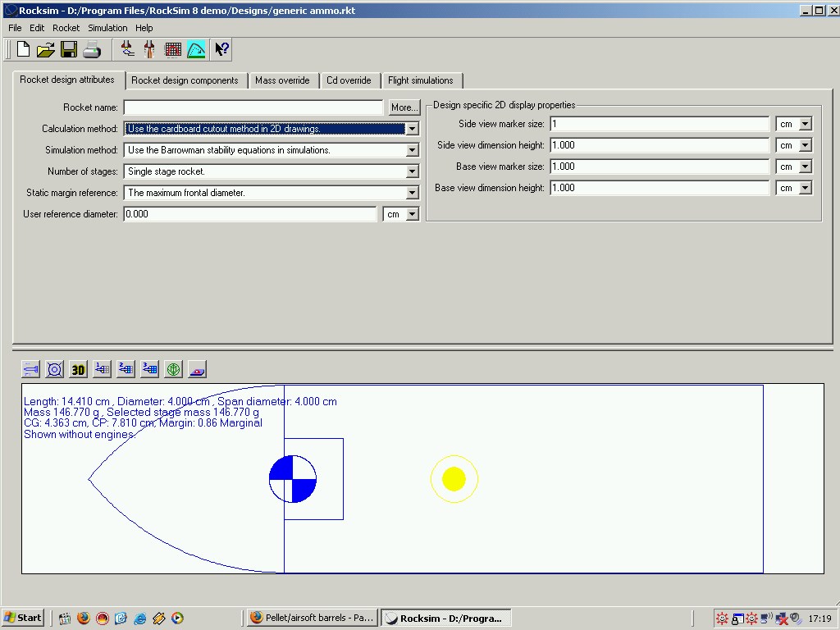Select the rocket base view icon

54,369
